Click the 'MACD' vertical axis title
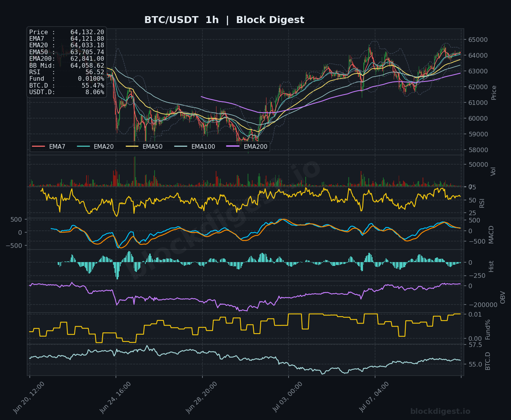 coord(491,234)
